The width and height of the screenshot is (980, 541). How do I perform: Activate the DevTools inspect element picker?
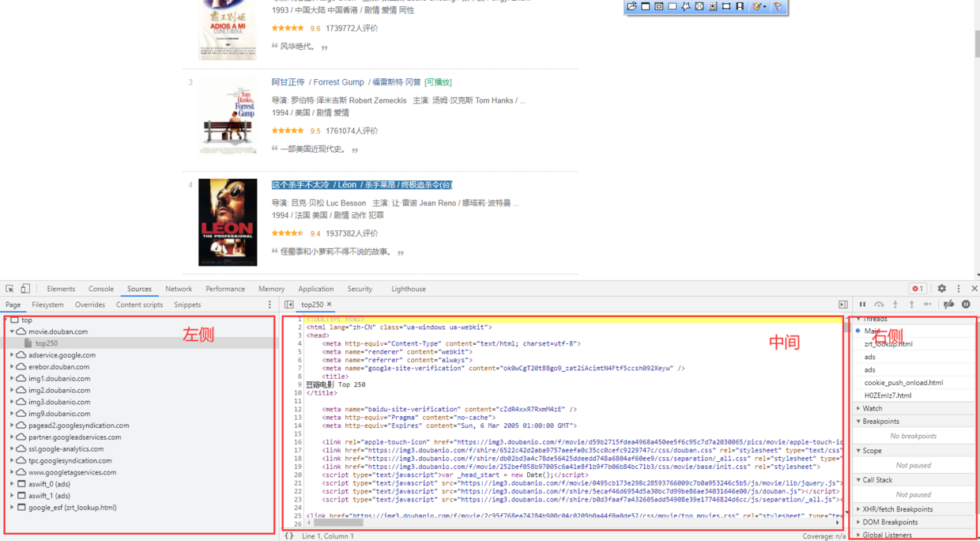click(x=9, y=289)
